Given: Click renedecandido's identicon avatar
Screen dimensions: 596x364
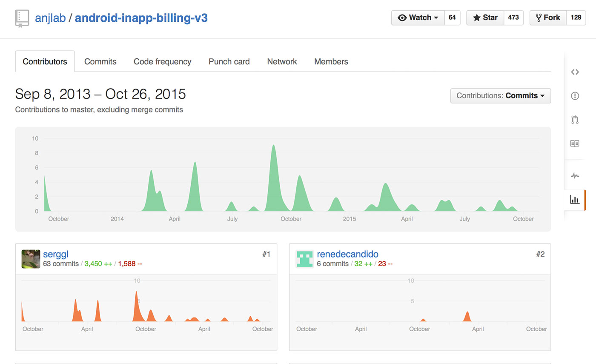Looking at the screenshot, I should pyautogui.click(x=304, y=259).
